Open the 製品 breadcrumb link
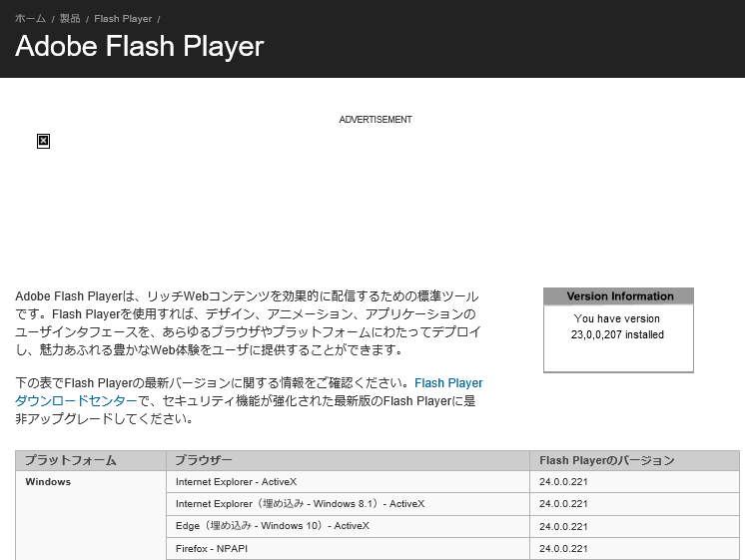The height and width of the screenshot is (560, 745). point(70,19)
